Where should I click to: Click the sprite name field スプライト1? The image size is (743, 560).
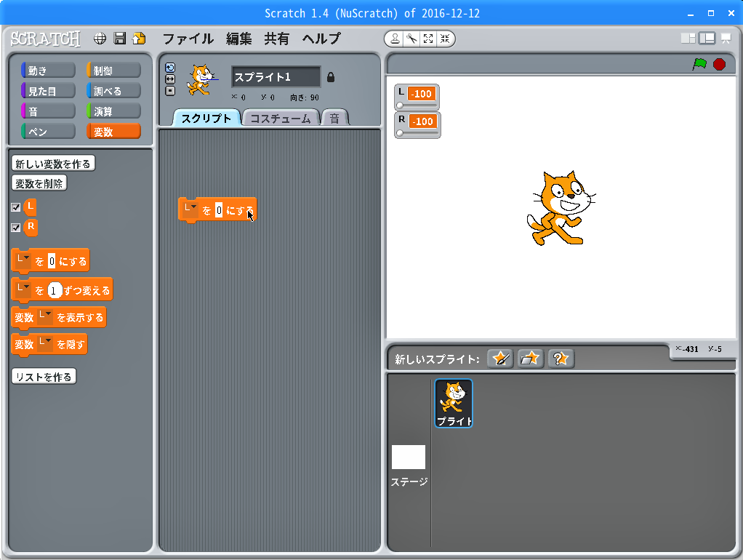click(x=276, y=77)
